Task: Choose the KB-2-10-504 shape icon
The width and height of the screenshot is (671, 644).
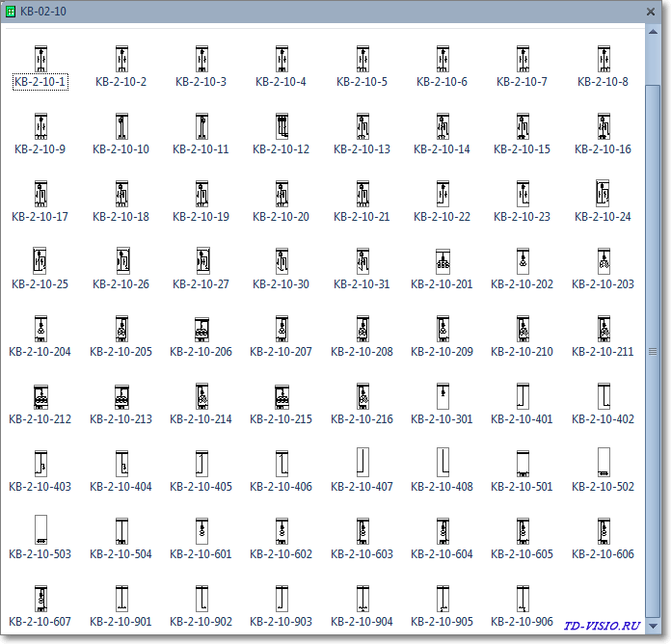Action: click(x=121, y=530)
